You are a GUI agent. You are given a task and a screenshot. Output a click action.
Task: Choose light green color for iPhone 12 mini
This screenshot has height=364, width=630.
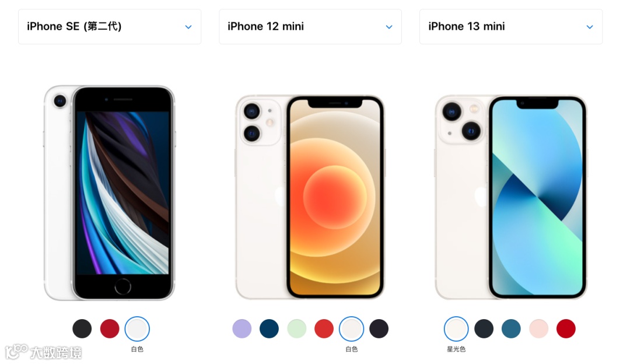[x=297, y=328]
